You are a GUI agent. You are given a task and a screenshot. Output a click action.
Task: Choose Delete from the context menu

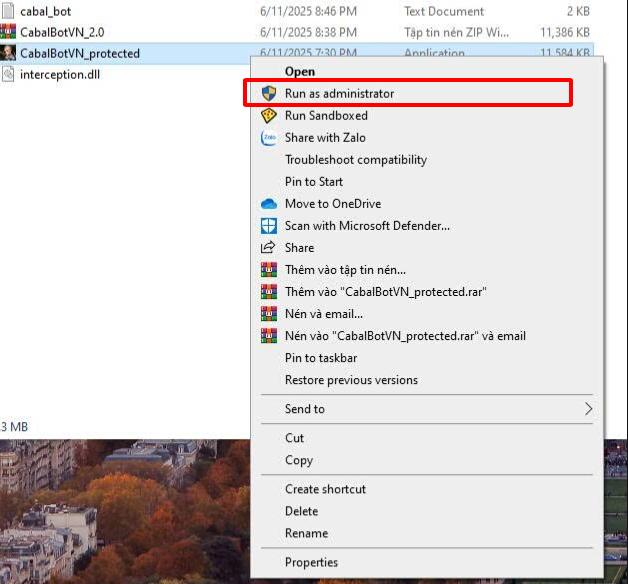[302, 512]
